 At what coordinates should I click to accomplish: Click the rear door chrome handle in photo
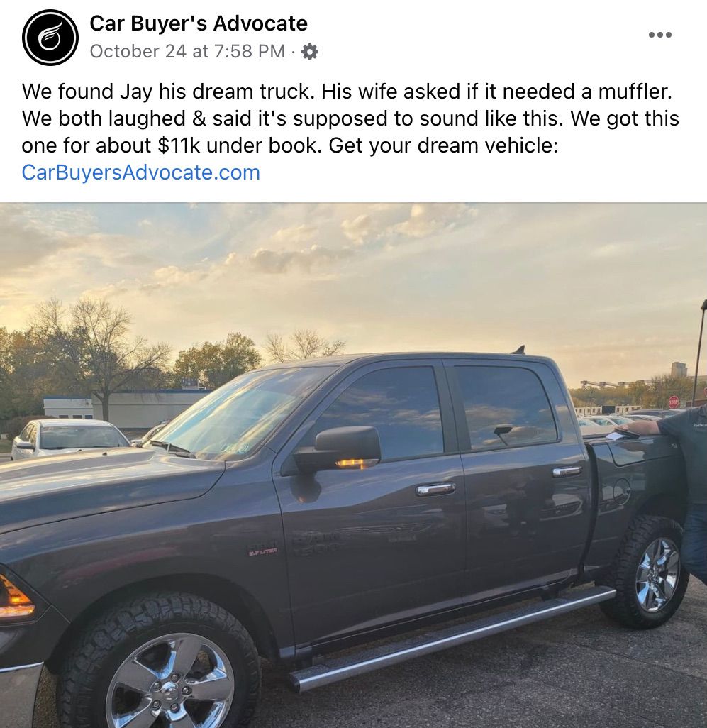click(x=567, y=472)
